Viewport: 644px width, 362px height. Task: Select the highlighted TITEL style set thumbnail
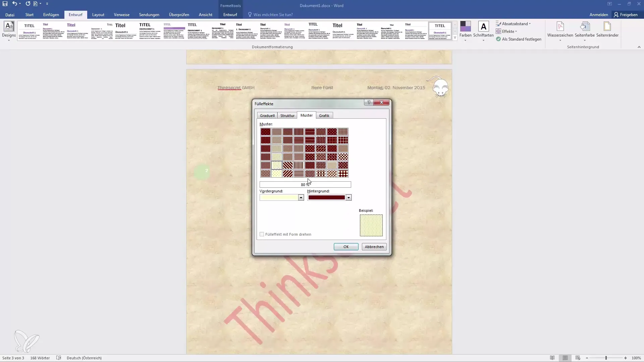[x=440, y=31]
